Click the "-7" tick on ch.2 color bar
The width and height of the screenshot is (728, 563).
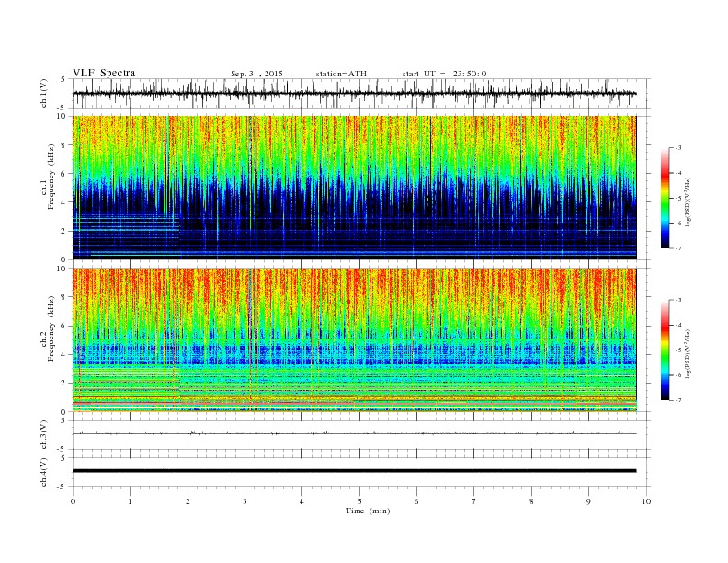coord(678,400)
